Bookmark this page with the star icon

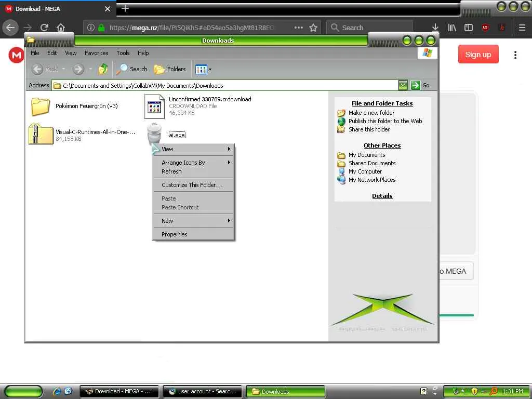coord(313,28)
